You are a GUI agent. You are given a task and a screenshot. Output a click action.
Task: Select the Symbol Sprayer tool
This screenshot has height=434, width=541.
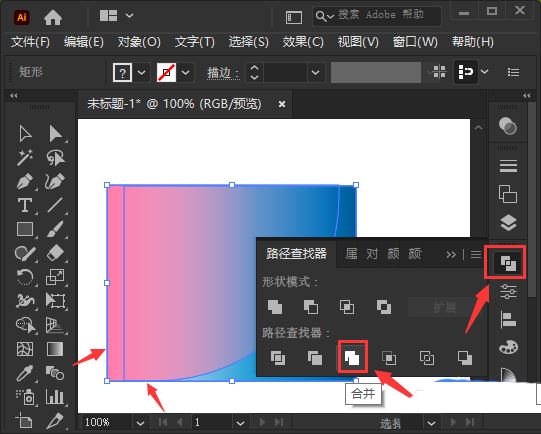[25, 397]
